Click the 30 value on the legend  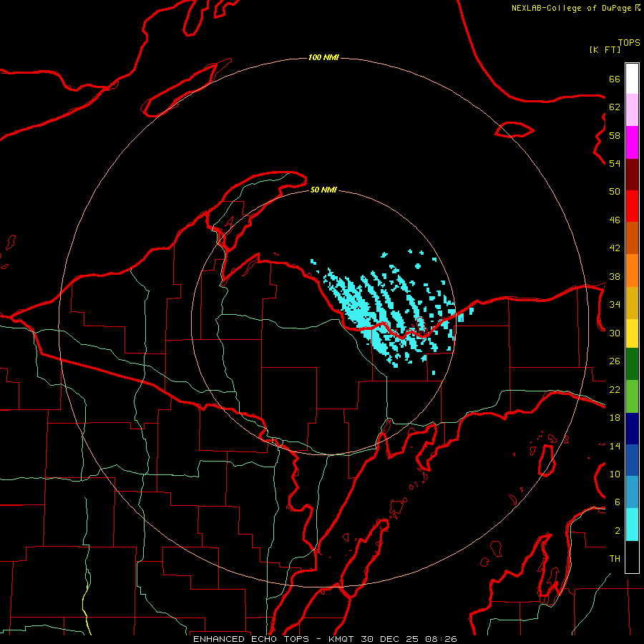[615, 333]
